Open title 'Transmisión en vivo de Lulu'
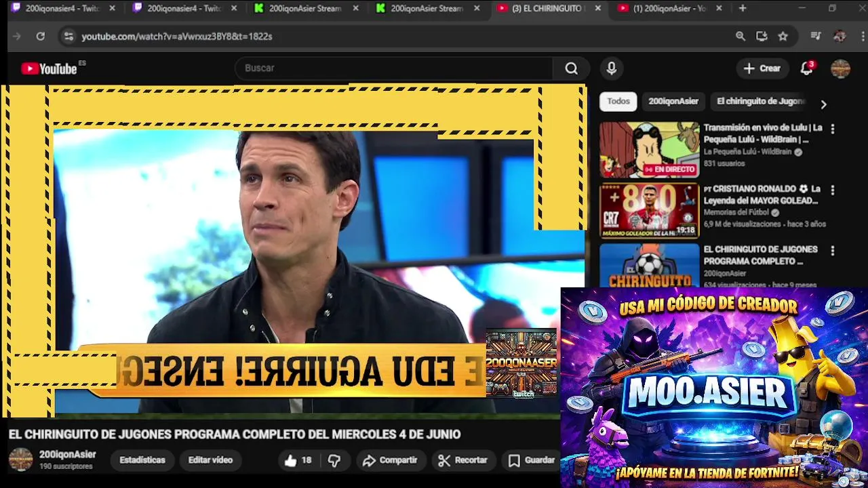The image size is (868, 488). (x=763, y=134)
